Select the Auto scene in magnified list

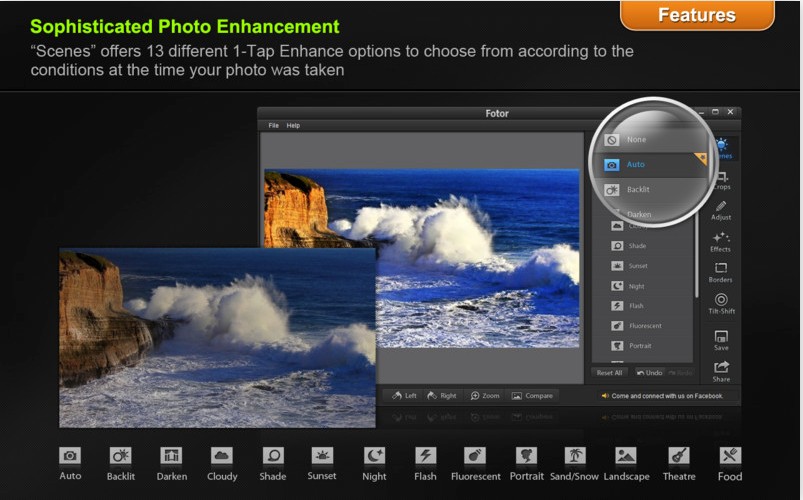click(x=649, y=164)
